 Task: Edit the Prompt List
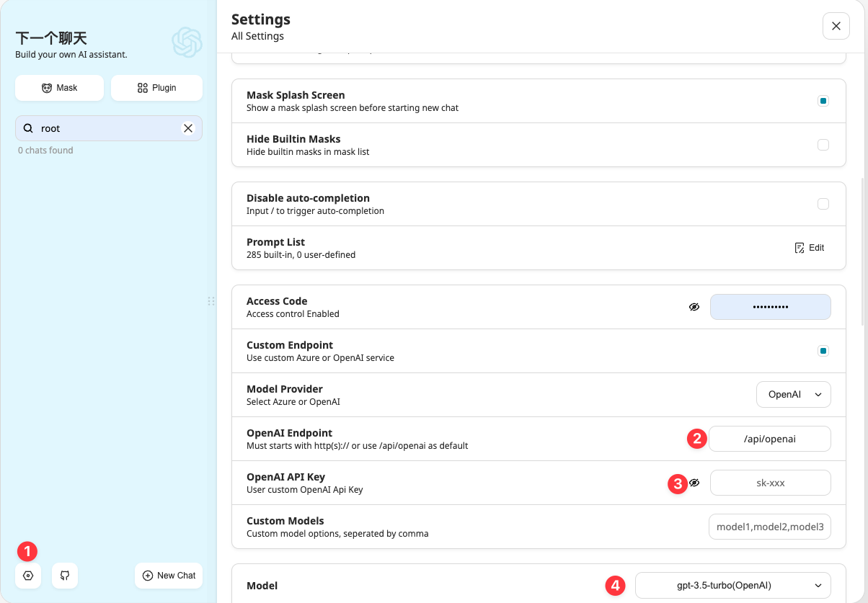pyautogui.click(x=809, y=248)
